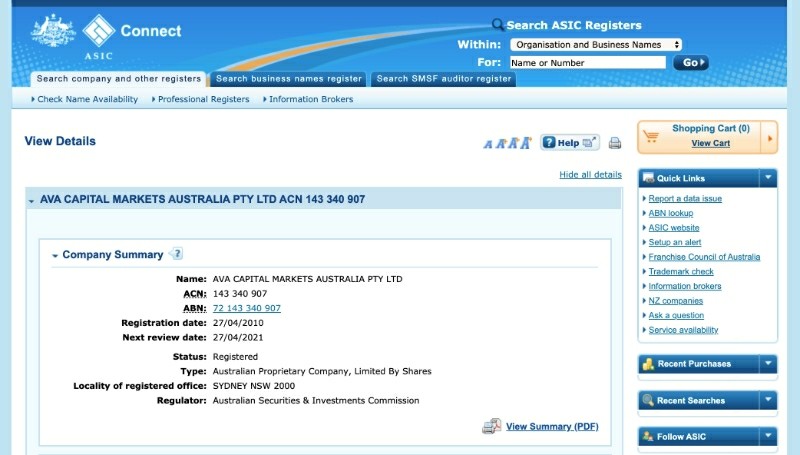Expand the Recent Purchases panel arrow
The image size is (800, 455).
[768, 364]
